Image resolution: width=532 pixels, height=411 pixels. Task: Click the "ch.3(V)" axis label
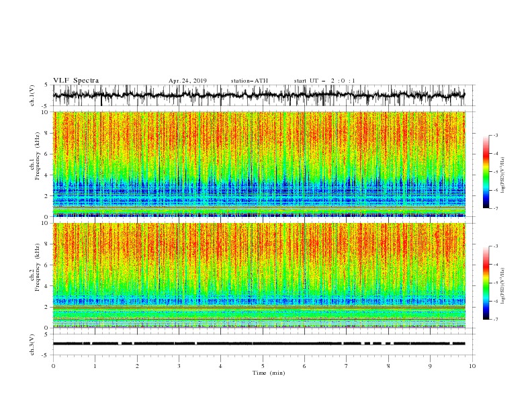[32, 345]
